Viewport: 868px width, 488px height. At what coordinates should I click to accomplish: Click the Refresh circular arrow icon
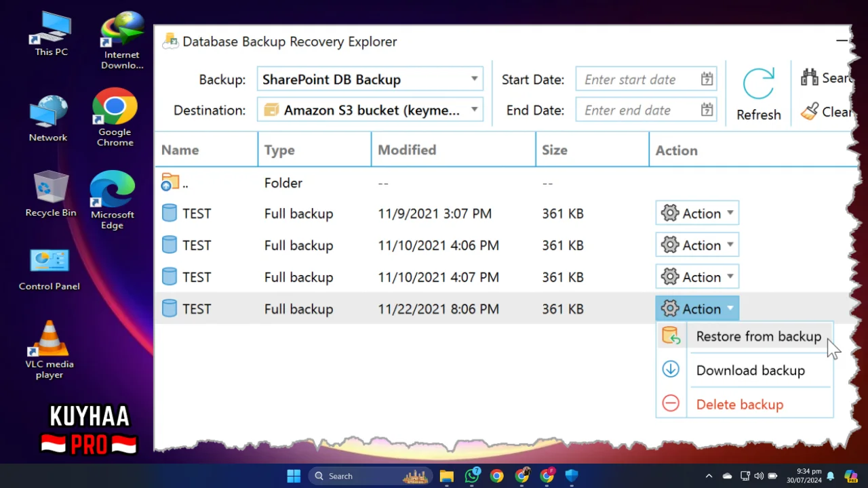758,84
